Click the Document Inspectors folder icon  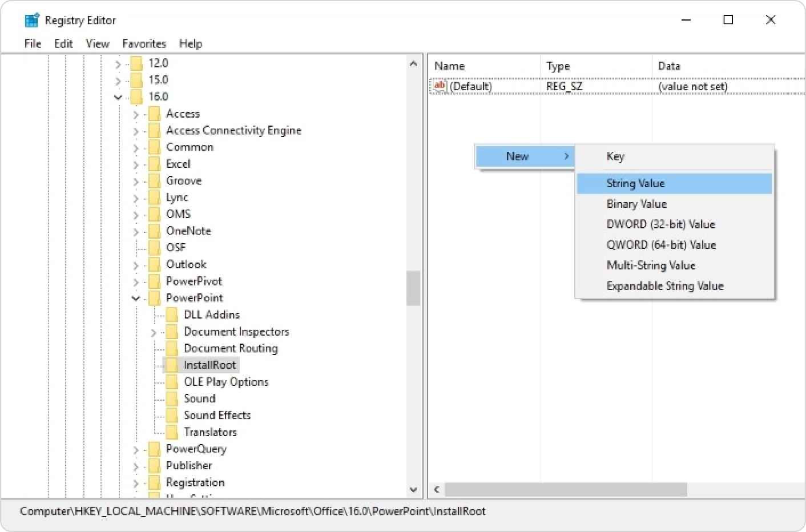pyautogui.click(x=172, y=332)
